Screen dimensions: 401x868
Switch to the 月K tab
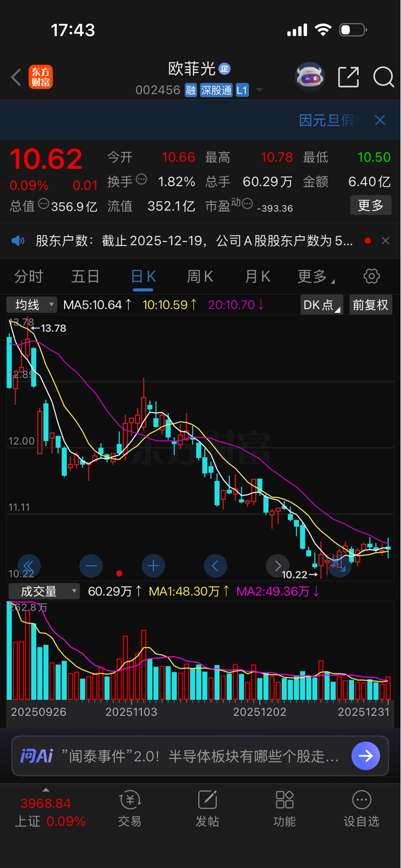tap(258, 276)
